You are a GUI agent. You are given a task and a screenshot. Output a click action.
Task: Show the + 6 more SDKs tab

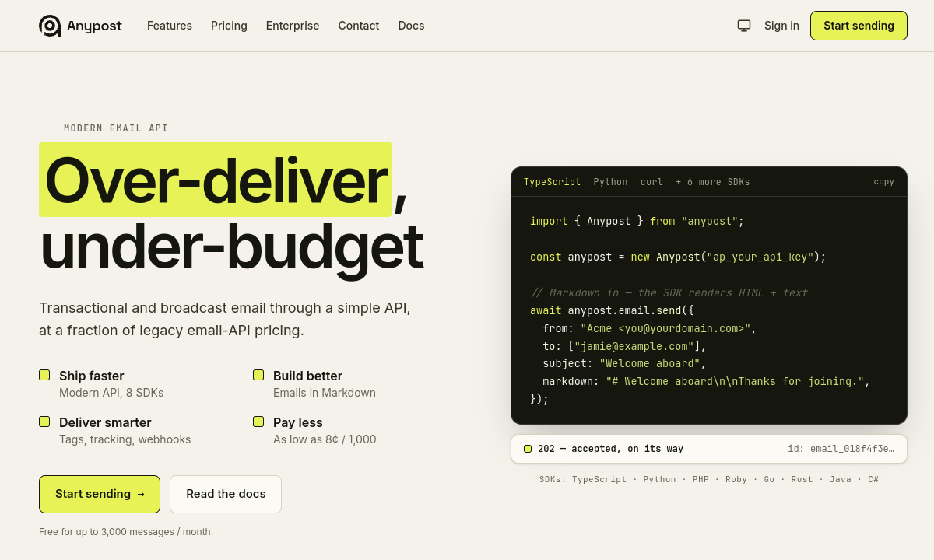(713, 182)
